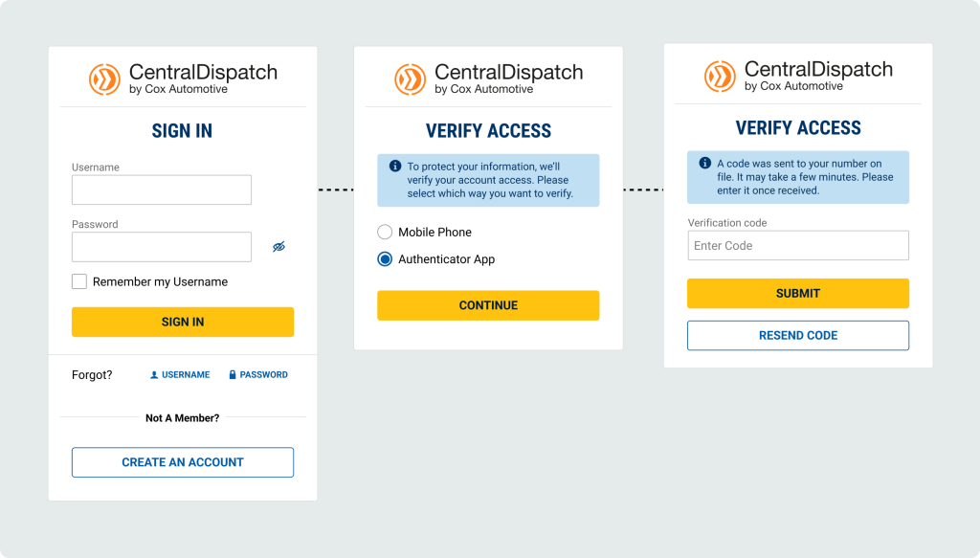Screen dimensions: 980x558
Task: Click the CentralDispatch logo on radio-option verify panel
Action: coord(488,78)
